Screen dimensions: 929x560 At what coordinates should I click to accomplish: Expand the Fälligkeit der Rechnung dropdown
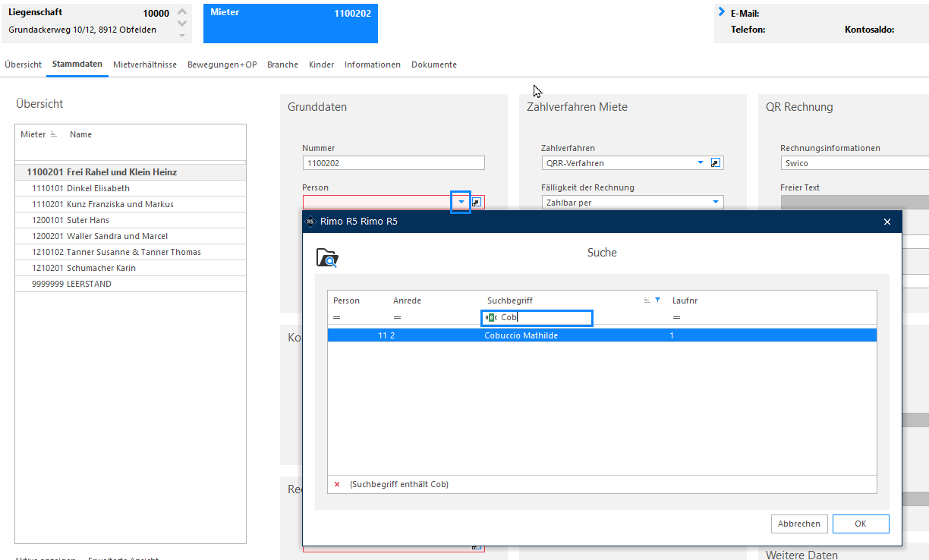[715, 203]
